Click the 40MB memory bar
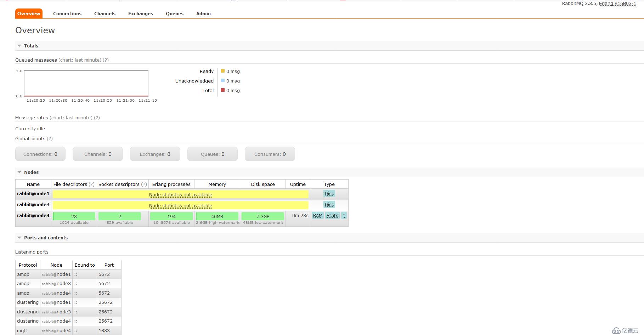Image resolution: width=644 pixels, height=335 pixels. [217, 216]
